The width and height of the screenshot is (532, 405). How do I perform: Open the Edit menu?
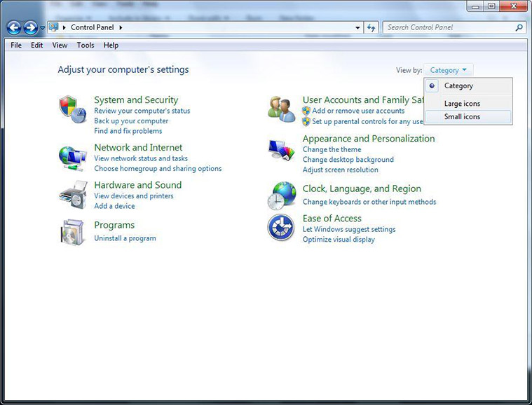(36, 45)
